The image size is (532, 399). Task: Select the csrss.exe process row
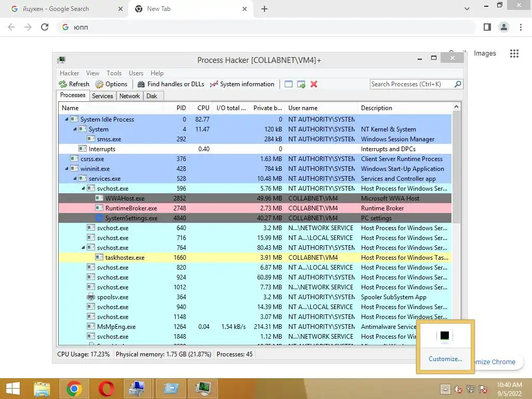click(x=255, y=159)
